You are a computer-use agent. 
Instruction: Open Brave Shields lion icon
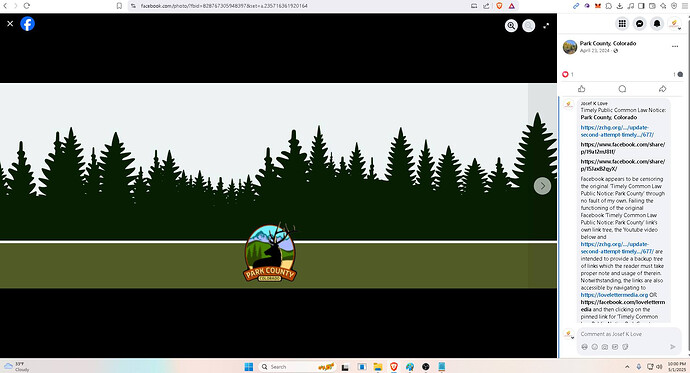tap(499, 6)
